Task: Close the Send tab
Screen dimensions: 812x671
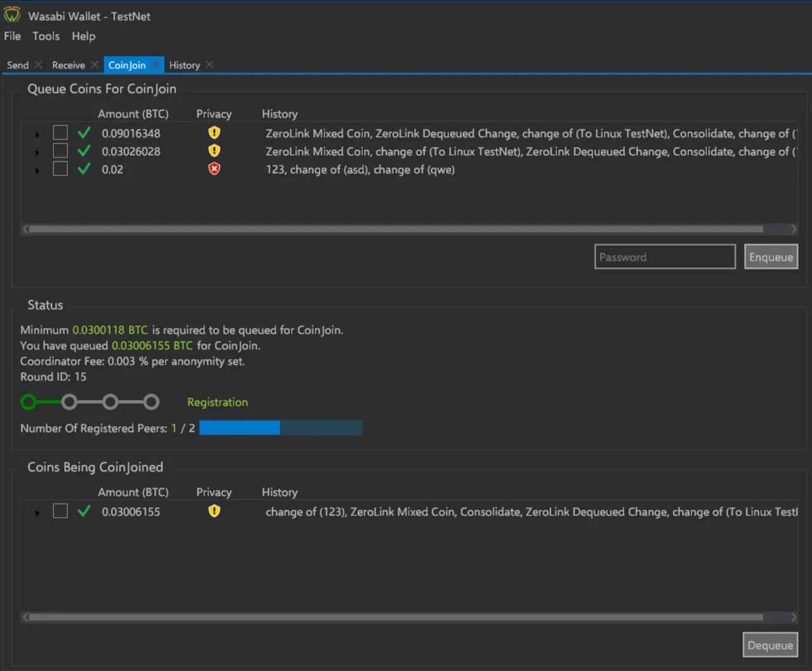Action: click(38, 65)
